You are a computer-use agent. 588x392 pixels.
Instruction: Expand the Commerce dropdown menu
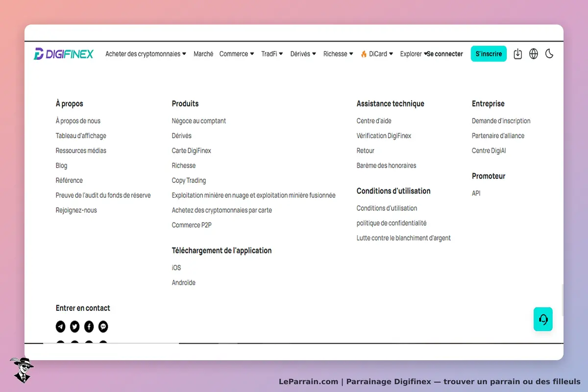[x=237, y=54]
